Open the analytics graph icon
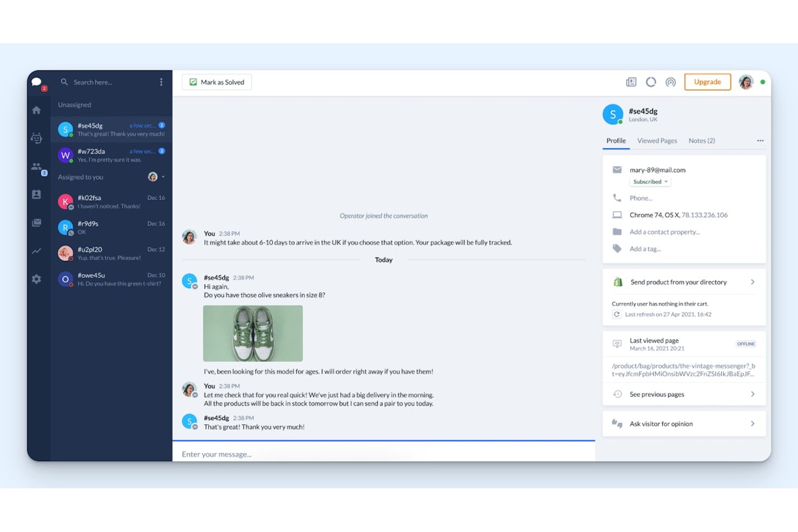 click(36, 251)
